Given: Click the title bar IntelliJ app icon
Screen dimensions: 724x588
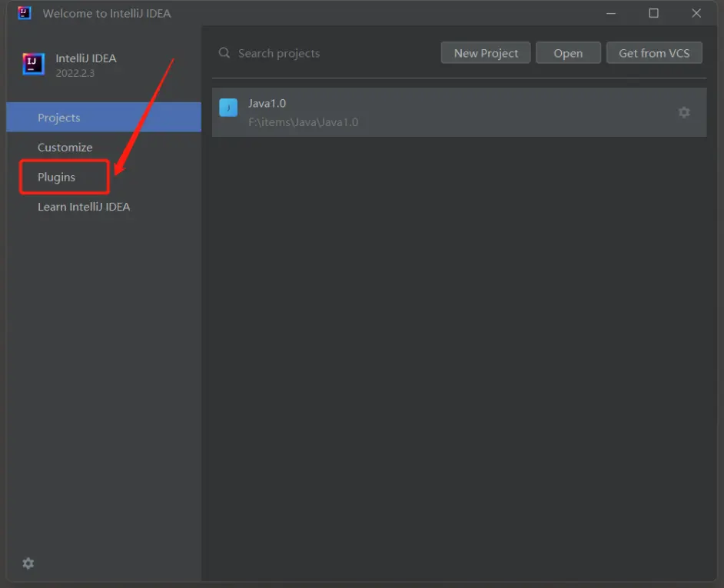Looking at the screenshot, I should 24,13.
